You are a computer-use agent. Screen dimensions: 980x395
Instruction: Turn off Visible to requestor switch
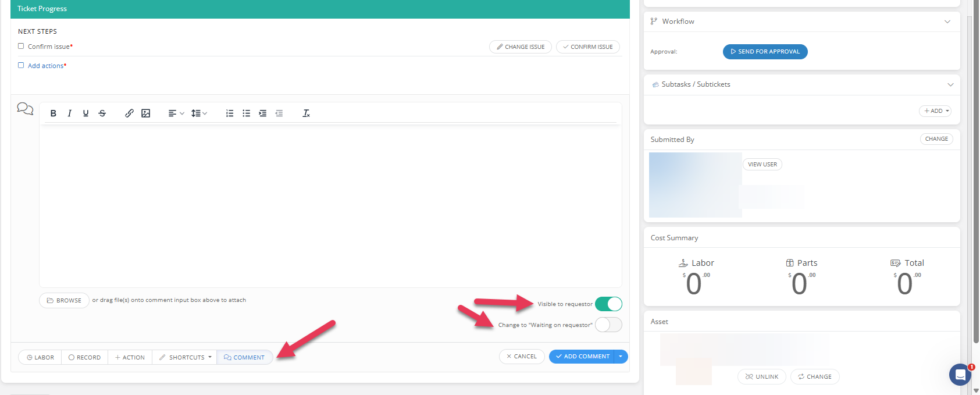click(608, 304)
